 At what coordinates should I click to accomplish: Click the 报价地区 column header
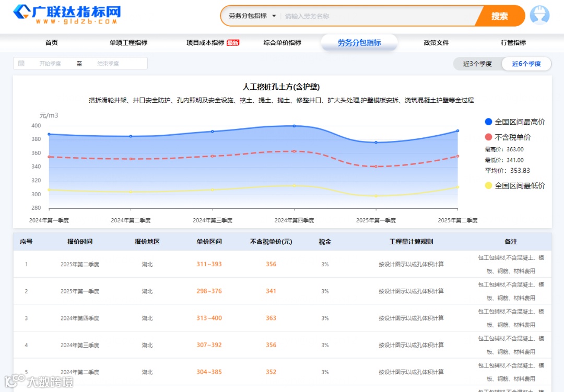pyautogui.click(x=147, y=242)
